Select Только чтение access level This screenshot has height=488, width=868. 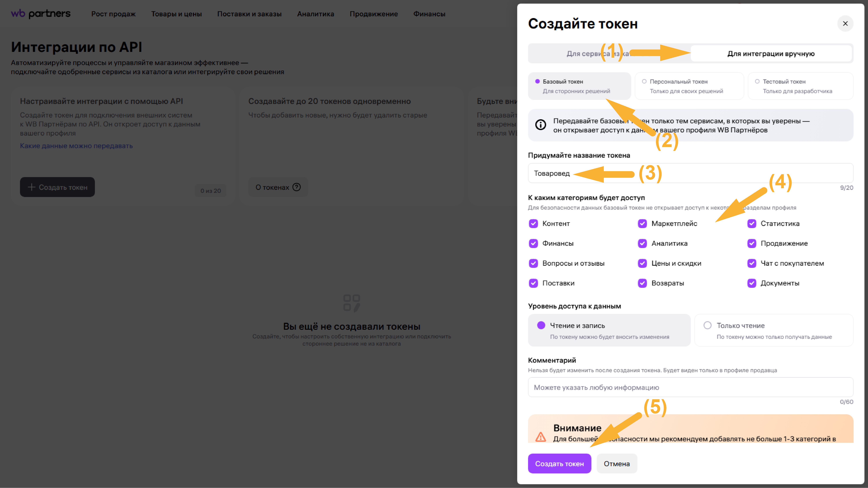pyautogui.click(x=707, y=325)
